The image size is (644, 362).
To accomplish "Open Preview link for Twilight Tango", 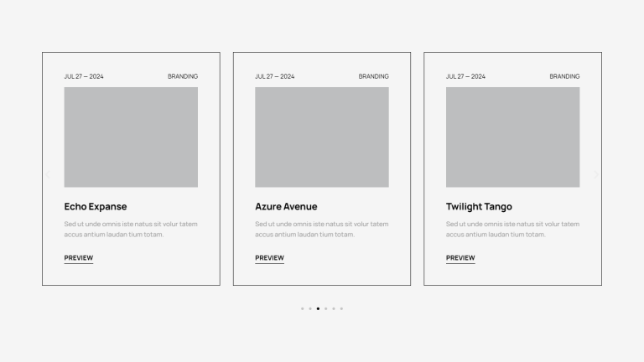I will coord(460,258).
